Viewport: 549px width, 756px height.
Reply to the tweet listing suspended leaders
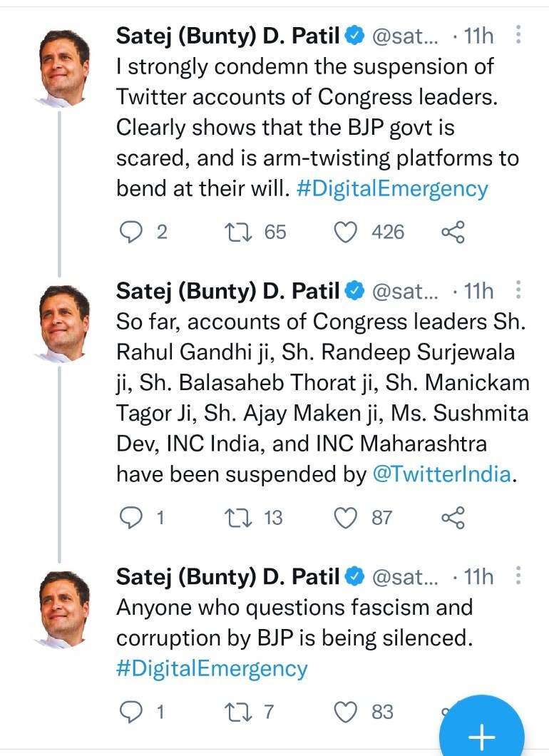click(130, 517)
